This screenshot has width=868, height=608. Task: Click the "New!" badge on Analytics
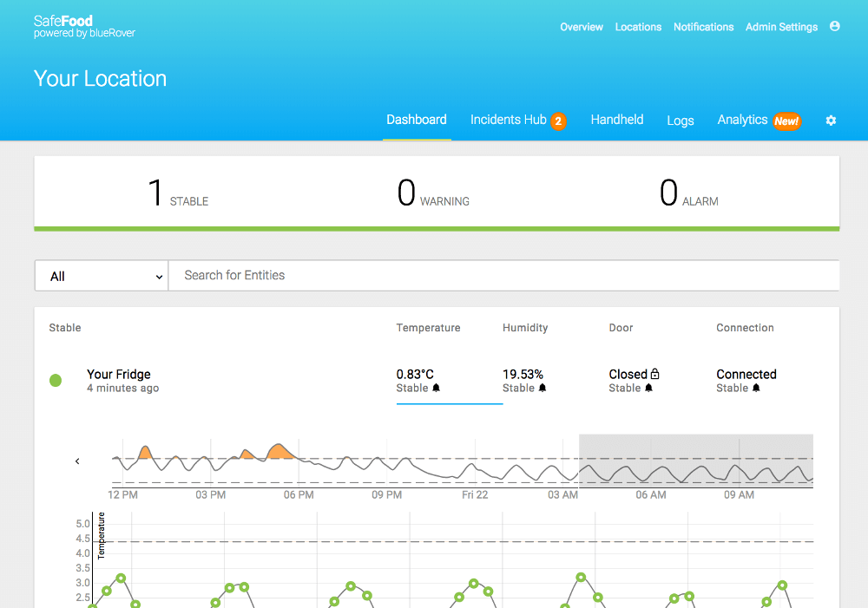tap(786, 121)
